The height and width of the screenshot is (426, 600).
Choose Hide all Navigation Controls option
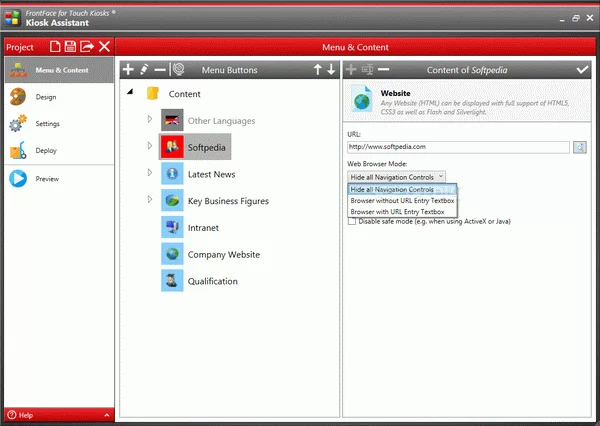coord(402,189)
